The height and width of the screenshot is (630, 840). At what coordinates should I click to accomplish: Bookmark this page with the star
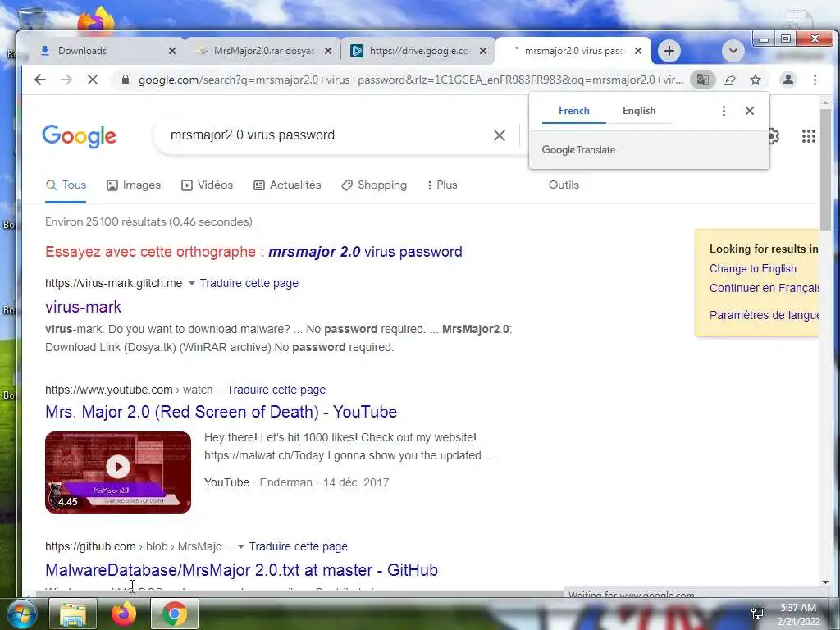(756, 80)
